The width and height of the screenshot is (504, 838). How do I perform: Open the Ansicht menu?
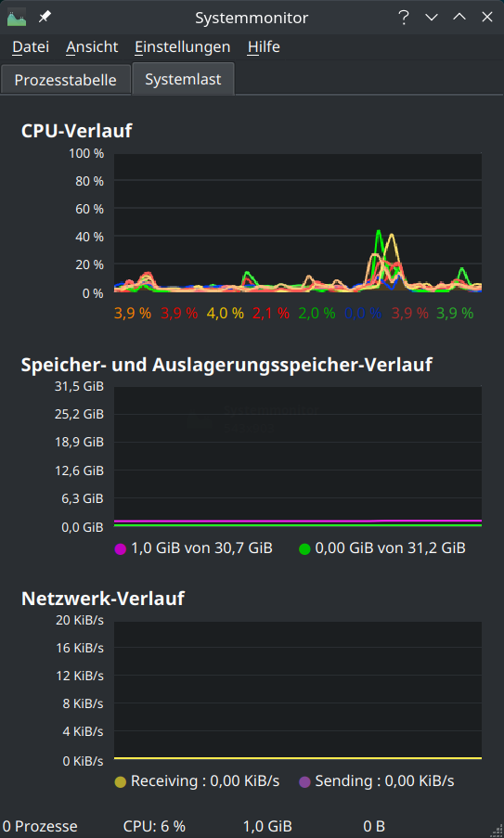tap(92, 47)
